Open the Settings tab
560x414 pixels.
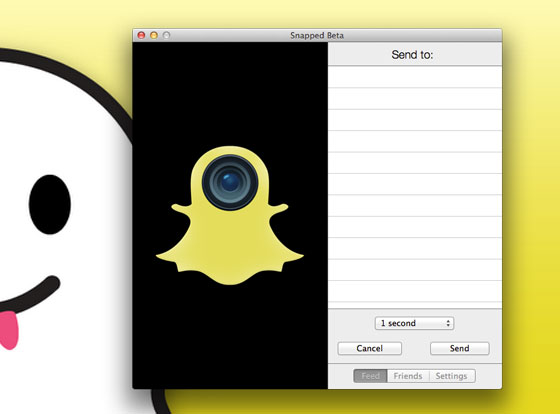point(452,376)
